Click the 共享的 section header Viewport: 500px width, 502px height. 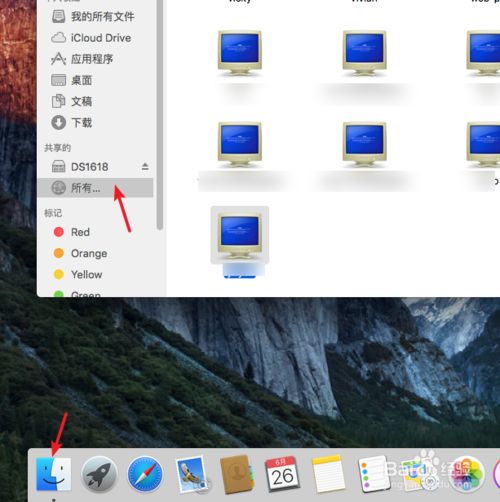click(x=57, y=148)
